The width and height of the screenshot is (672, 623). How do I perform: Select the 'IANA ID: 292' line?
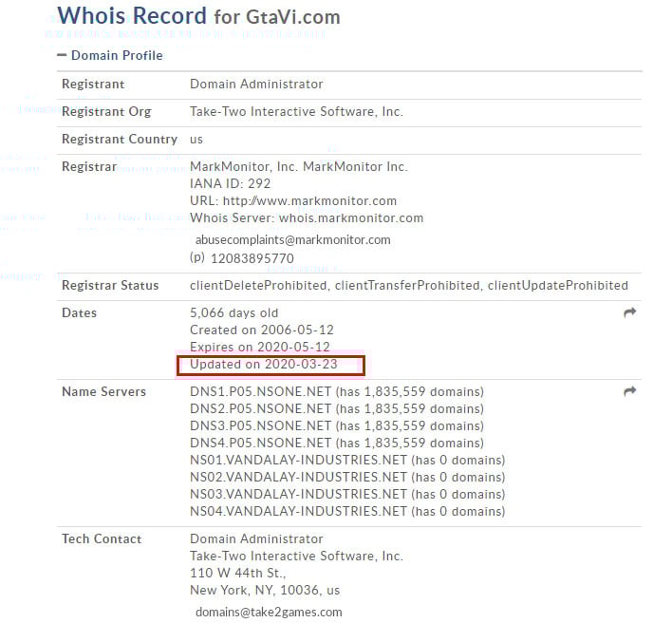(230, 183)
